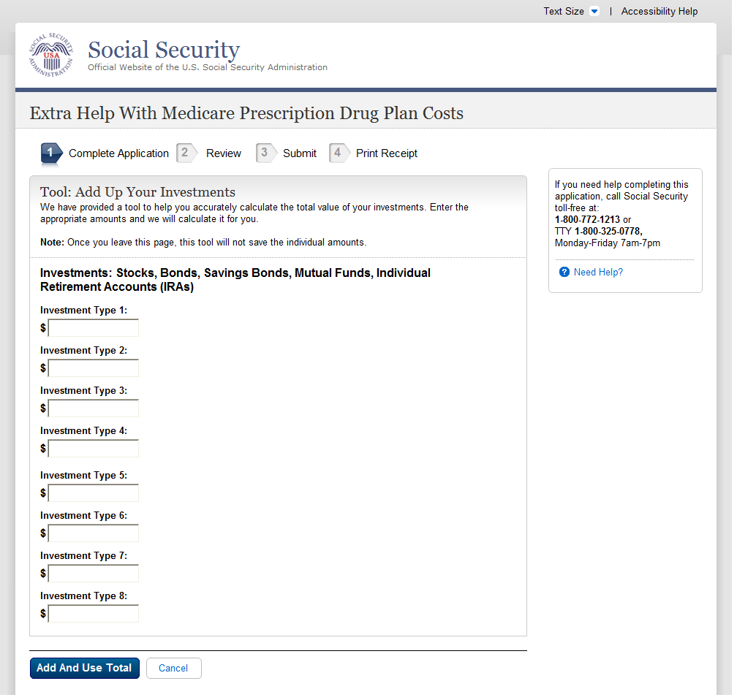Viewport: 737px width, 700px height.
Task: Cancel the investment tool
Action: pos(173,668)
